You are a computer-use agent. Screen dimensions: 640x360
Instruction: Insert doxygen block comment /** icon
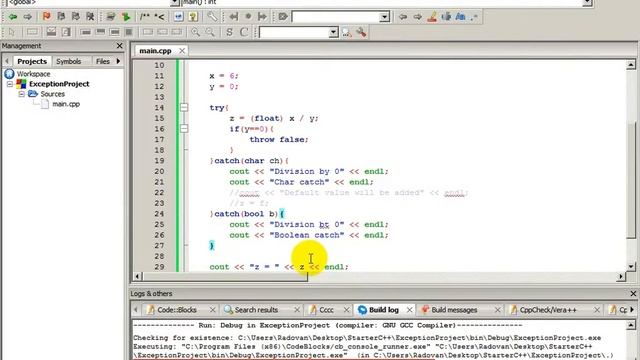144,17
